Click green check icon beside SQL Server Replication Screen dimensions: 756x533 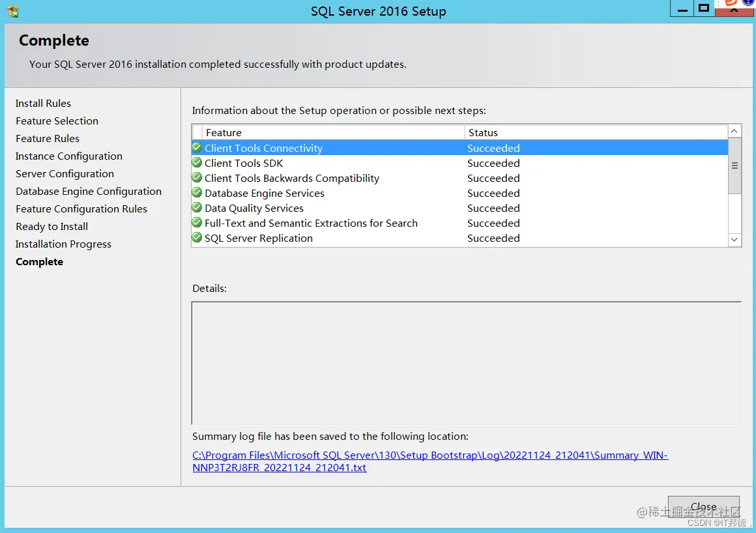point(197,237)
